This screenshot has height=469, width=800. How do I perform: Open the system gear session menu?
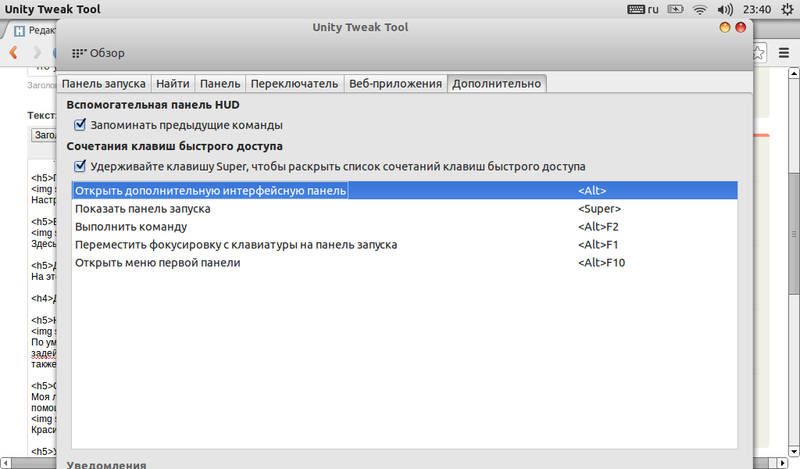coord(787,9)
